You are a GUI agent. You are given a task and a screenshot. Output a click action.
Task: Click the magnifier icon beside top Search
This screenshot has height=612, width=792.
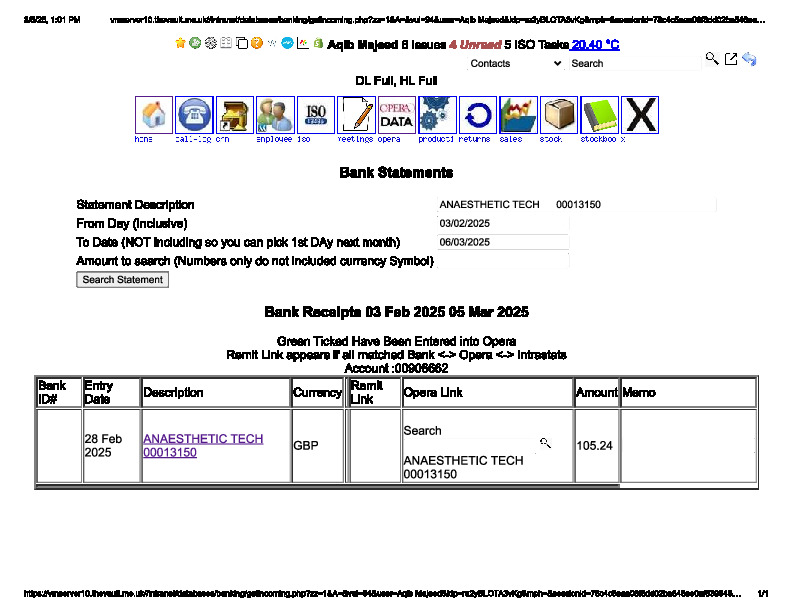(712, 60)
